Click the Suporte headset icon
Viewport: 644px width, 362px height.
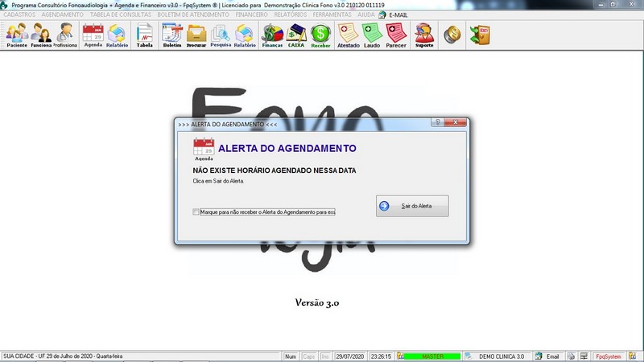point(424,35)
